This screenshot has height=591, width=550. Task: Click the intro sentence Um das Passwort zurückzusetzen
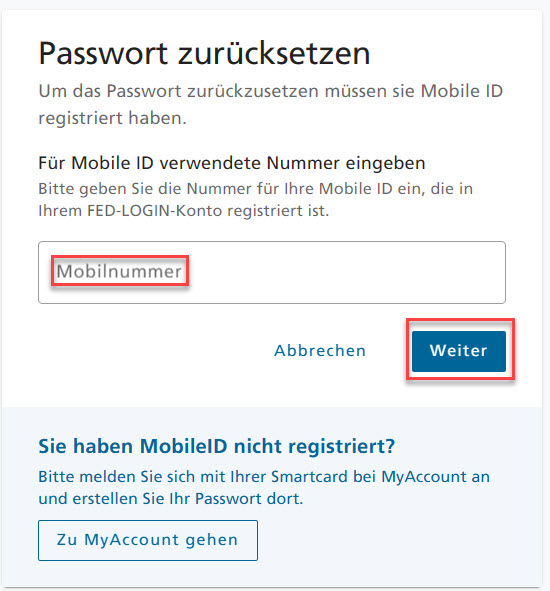[x=271, y=104]
